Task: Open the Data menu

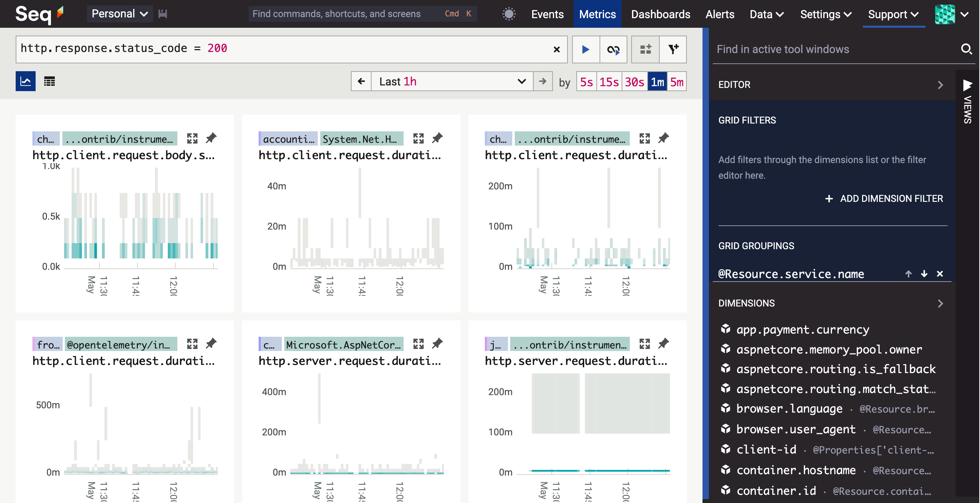Action: pyautogui.click(x=767, y=14)
